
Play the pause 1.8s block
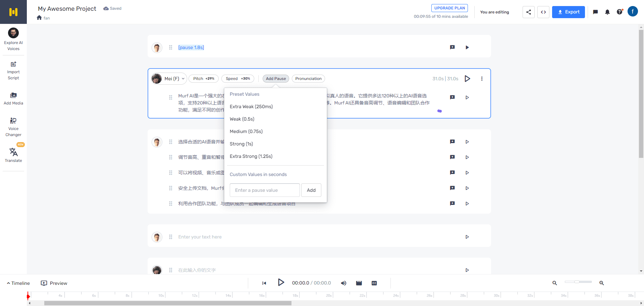(467, 47)
